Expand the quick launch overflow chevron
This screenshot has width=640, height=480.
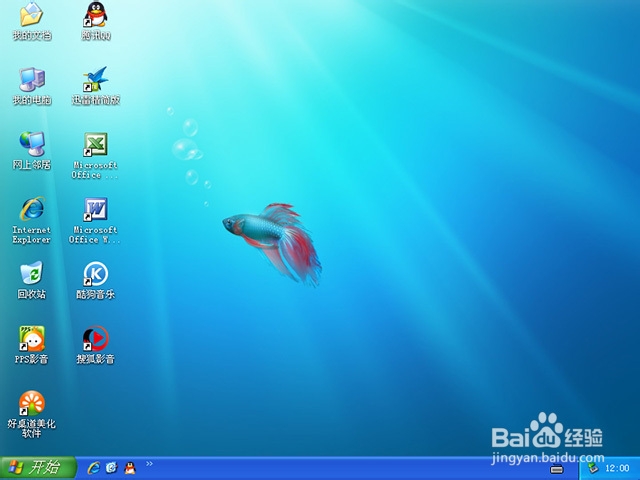[149, 463]
